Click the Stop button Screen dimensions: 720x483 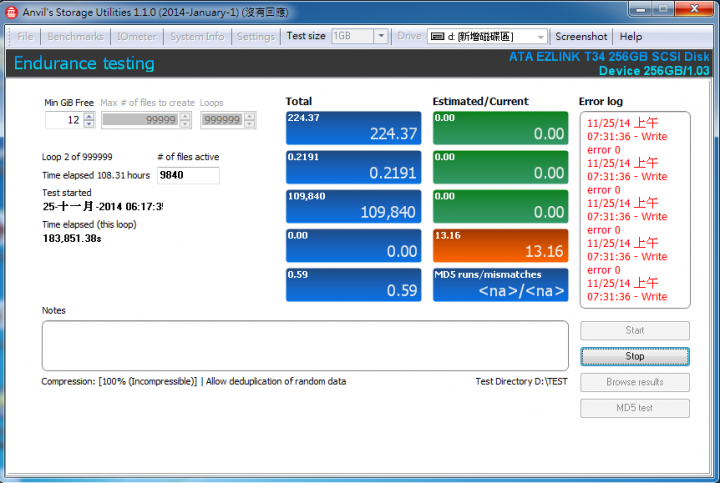(635, 356)
